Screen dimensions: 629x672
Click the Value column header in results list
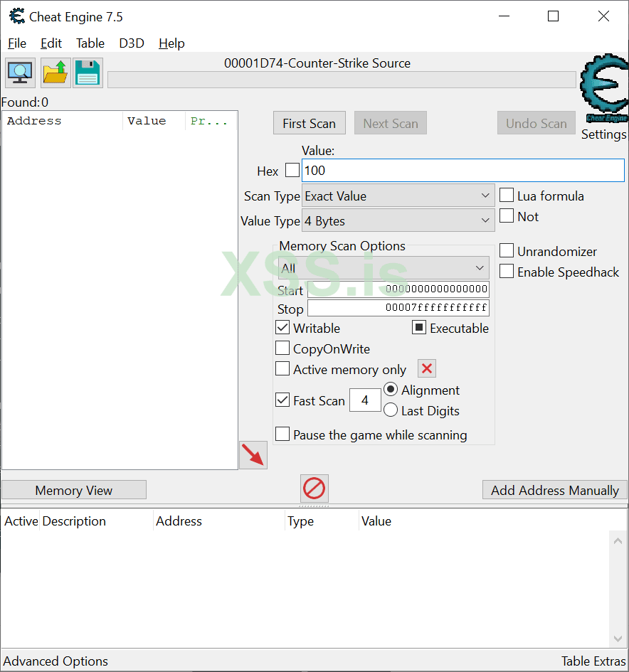coord(154,121)
